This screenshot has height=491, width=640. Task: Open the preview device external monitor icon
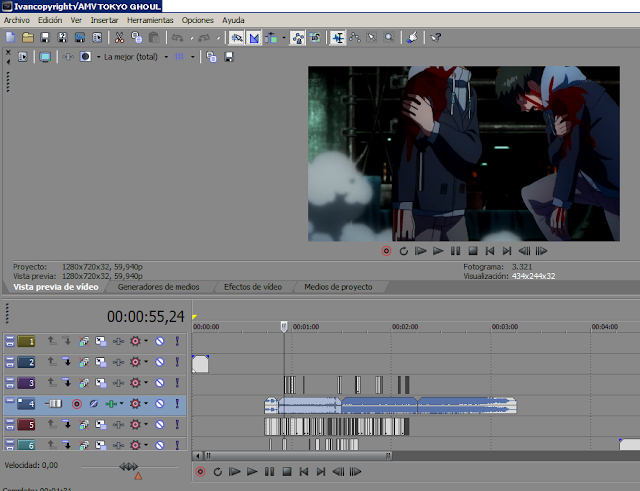point(45,57)
